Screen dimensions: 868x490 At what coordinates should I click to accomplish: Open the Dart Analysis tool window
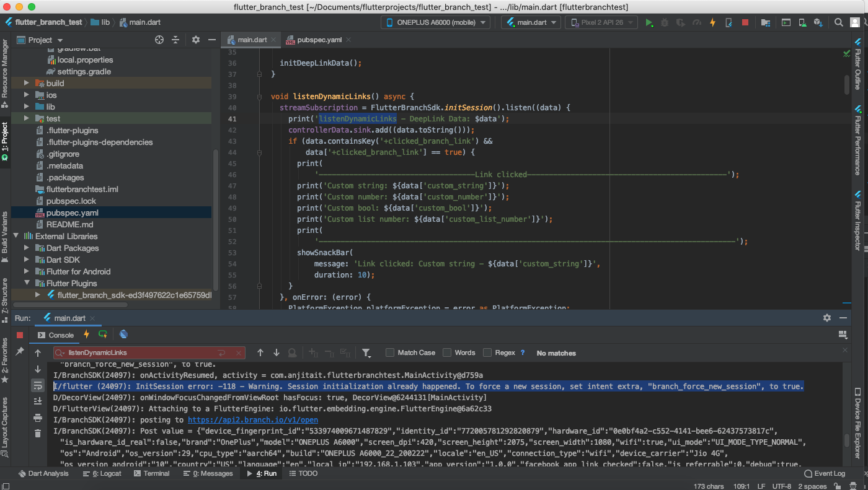click(43, 473)
